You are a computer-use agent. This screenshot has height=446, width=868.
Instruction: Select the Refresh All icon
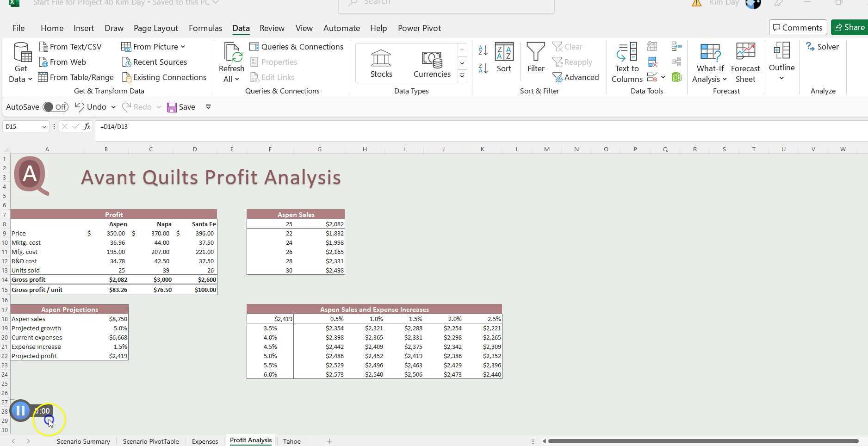point(231,60)
